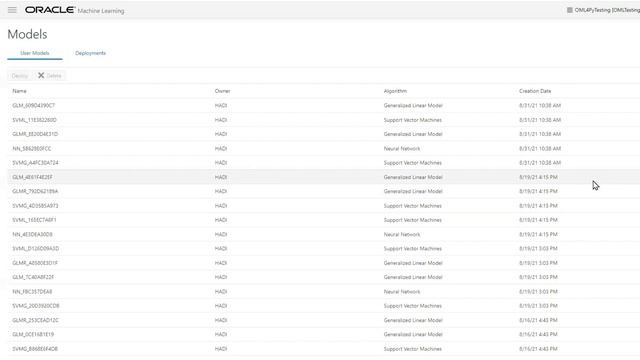Select the model GLM_0CE16B1E19
This screenshot has width=640, height=360.
pos(33,334)
